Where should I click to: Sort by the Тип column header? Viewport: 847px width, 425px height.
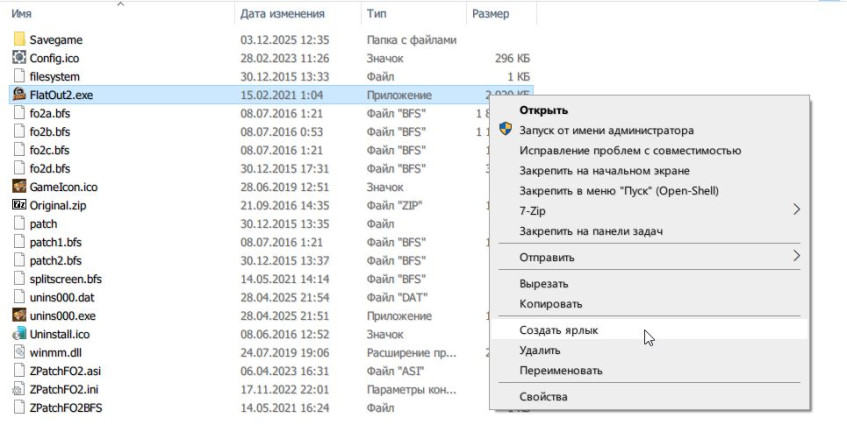[376, 14]
